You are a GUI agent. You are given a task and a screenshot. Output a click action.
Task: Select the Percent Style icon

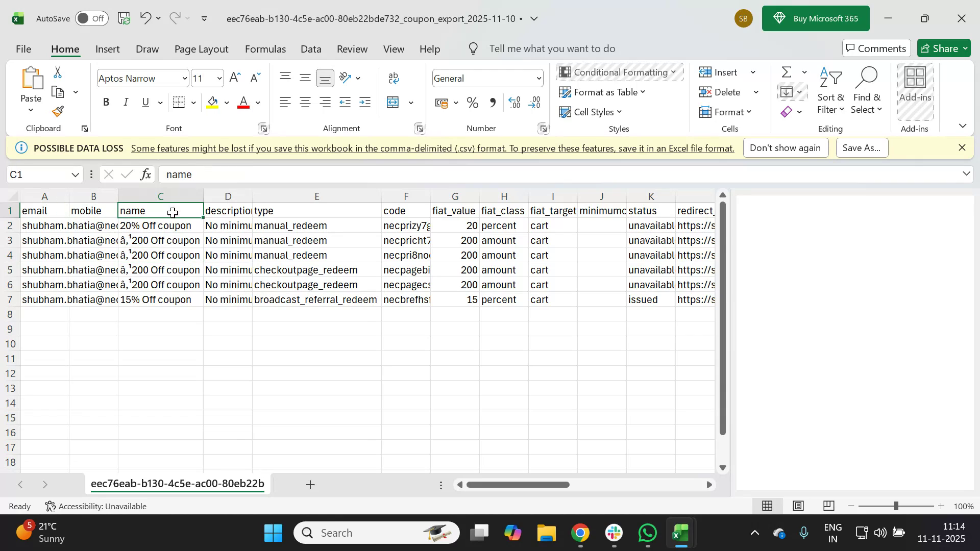coord(472,103)
